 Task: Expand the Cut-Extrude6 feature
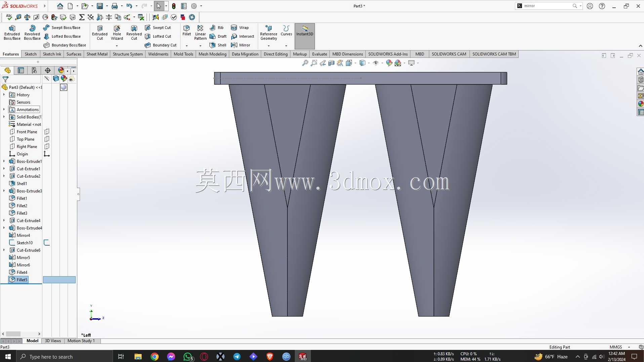(4, 250)
